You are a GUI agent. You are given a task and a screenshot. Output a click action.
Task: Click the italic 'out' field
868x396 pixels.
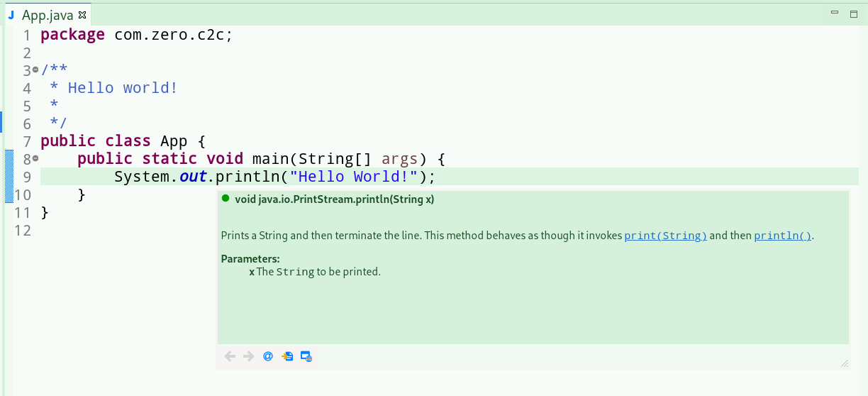click(x=193, y=177)
